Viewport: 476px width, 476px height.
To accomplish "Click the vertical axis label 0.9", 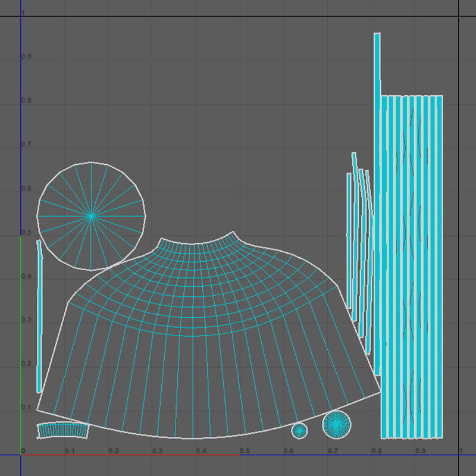I will [x=26, y=57].
